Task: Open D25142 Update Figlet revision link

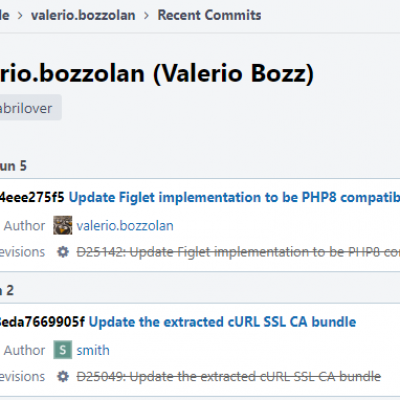Action: (x=238, y=252)
